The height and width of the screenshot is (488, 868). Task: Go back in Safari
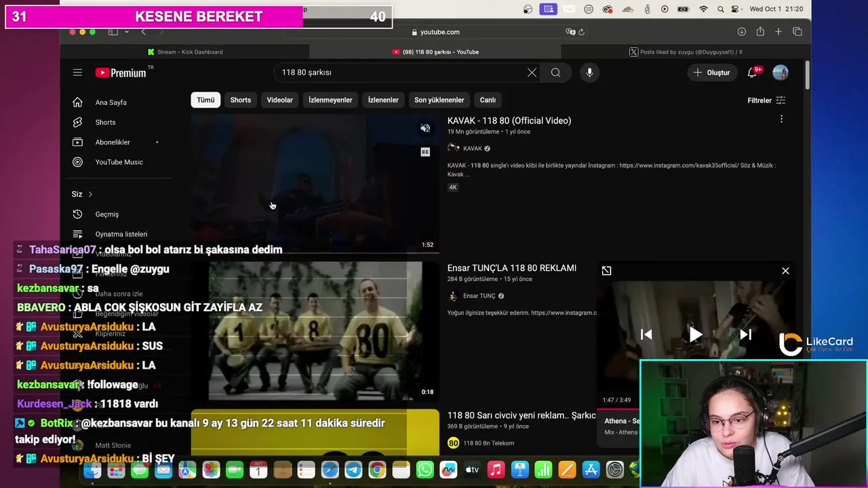point(143,32)
